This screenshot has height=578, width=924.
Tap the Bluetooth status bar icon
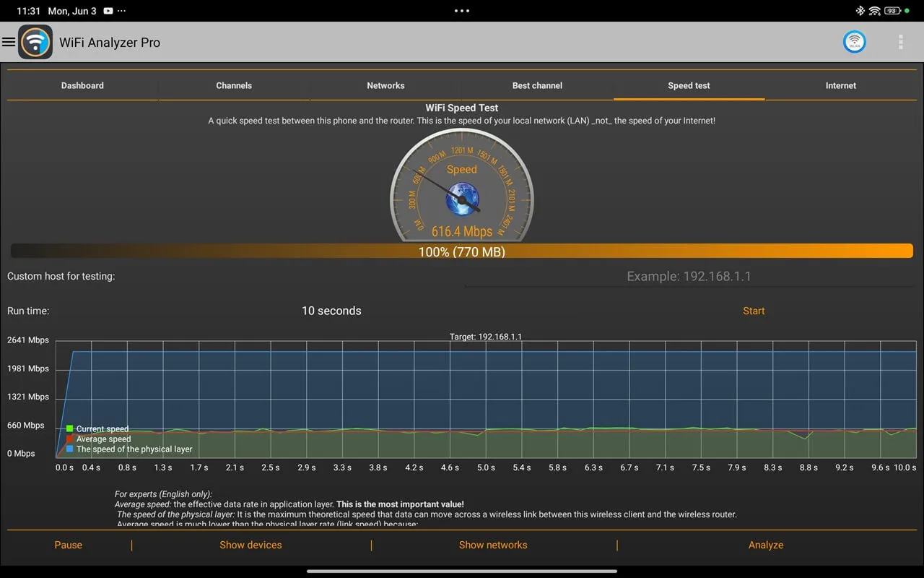click(x=859, y=10)
